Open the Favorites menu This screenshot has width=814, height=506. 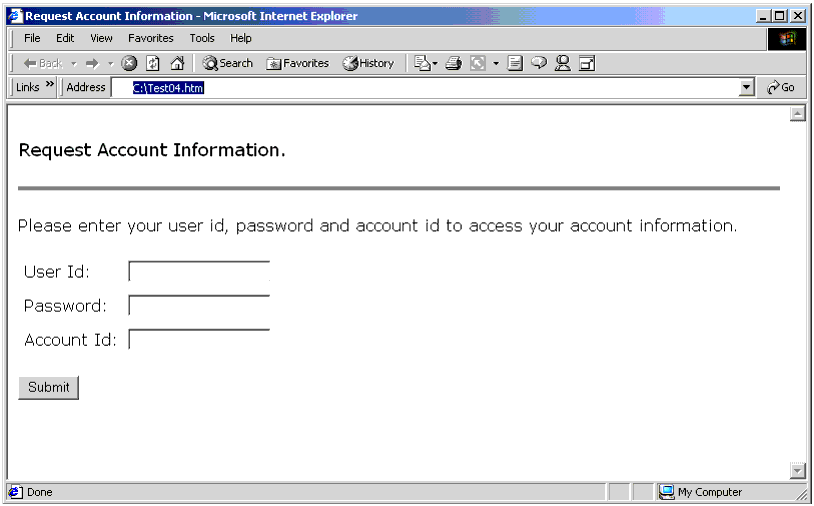[x=151, y=38]
